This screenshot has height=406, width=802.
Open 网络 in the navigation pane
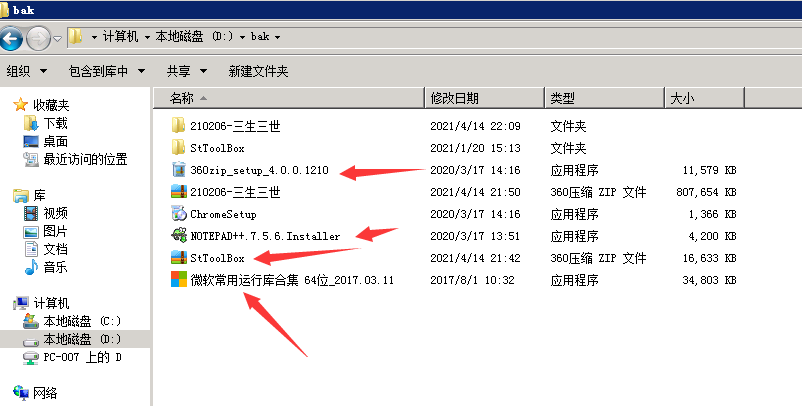[x=46, y=392]
